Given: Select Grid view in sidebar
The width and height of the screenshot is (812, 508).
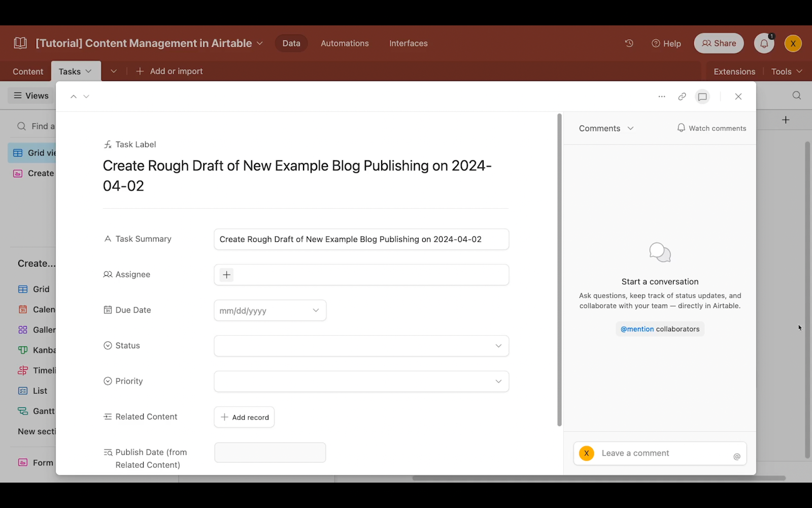Looking at the screenshot, I should pos(32,153).
